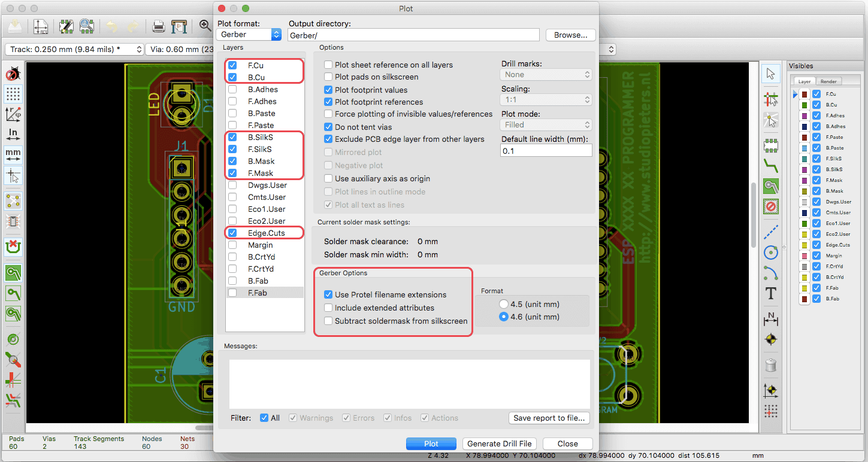Click F.Cu color swatch in Visibles

click(805, 94)
